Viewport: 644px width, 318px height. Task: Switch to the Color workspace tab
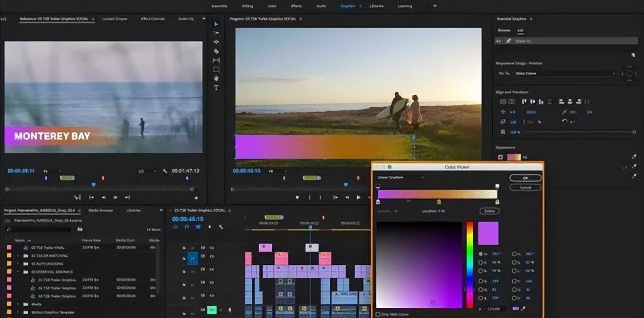(x=272, y=6)
